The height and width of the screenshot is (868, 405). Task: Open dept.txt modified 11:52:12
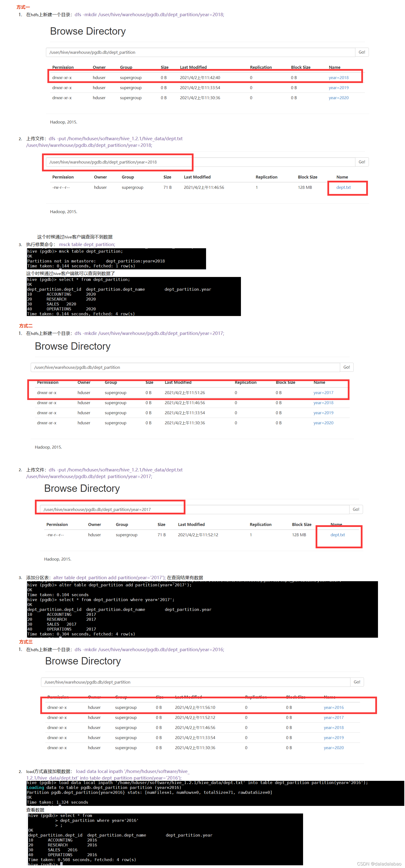(x=338, y=535)
